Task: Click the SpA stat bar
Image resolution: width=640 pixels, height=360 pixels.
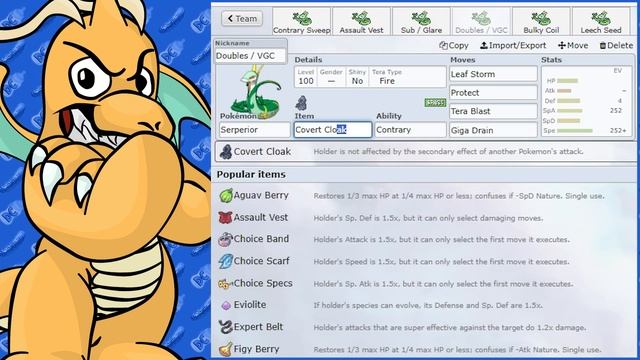Action: 570,111
